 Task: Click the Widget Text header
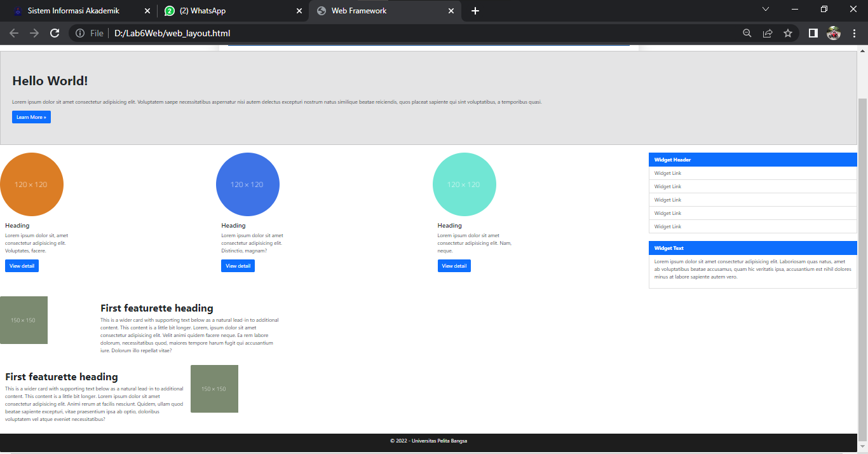point(753,248)
